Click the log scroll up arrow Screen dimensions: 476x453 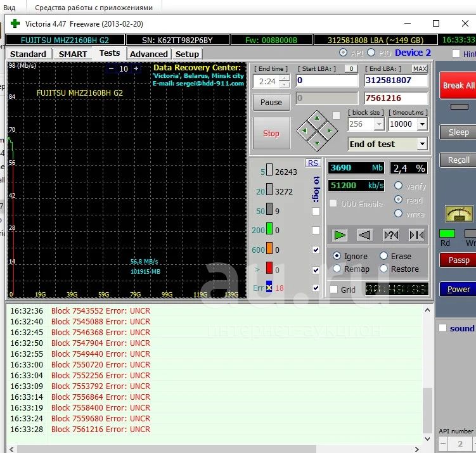click(427, 310)
